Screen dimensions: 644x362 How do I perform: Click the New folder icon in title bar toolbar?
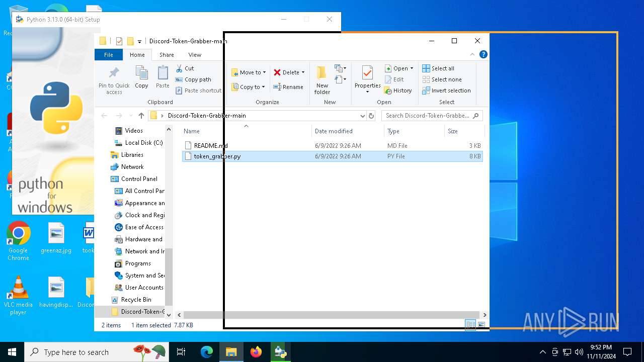[x=130, y=41]
